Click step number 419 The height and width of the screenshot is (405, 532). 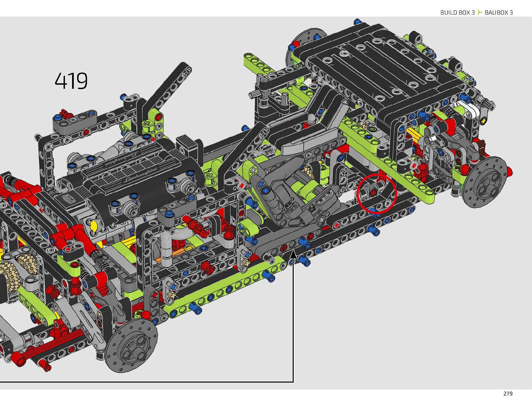pyautogui.click(x=71, y=81)
